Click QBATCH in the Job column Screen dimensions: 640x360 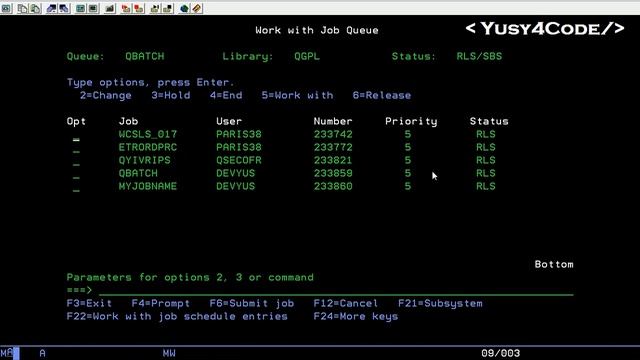[138, 173]
